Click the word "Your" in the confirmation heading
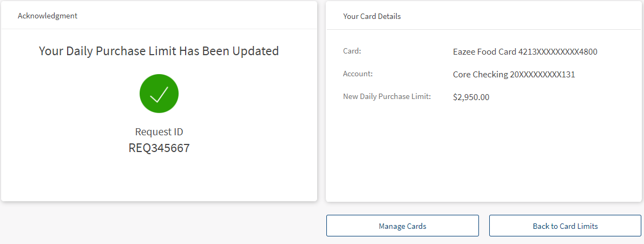This screenshot has height=244, width=644. pos(51,51)
